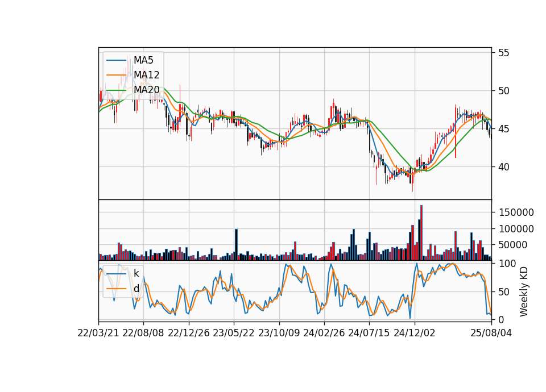The image size is (546, 392).
Task: Click the price axis label 40
Action: tap(503, 167)
